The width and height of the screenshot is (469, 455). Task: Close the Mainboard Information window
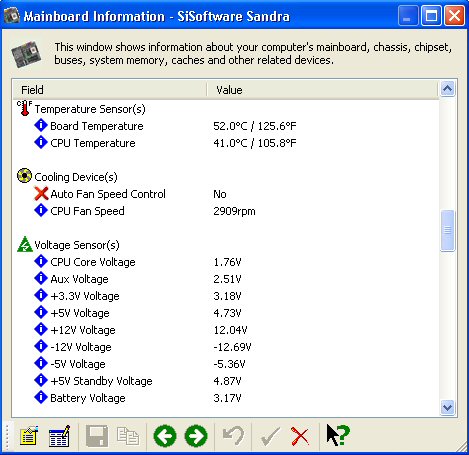454,15
